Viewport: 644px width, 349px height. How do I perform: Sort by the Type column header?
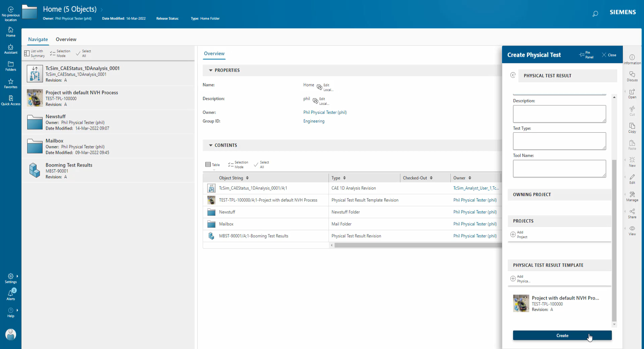click(339, 178)
